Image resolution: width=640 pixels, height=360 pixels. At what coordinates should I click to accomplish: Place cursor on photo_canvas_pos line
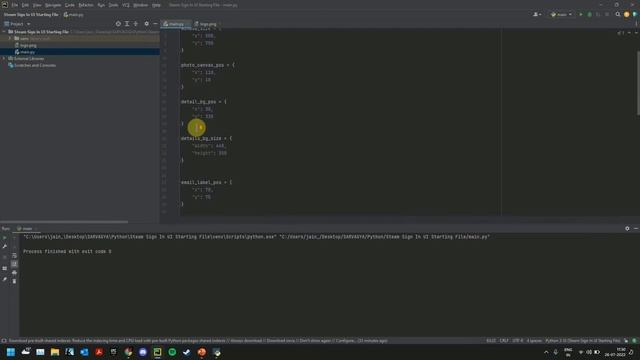click(208, 65)
